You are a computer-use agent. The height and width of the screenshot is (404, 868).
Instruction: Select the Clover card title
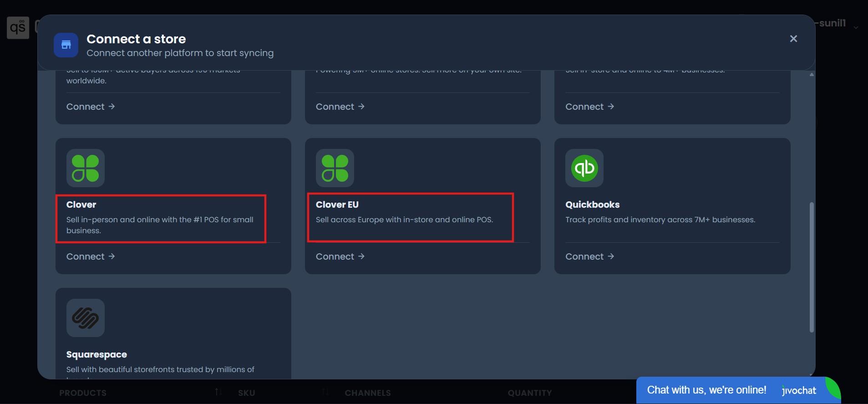point(81,205)
